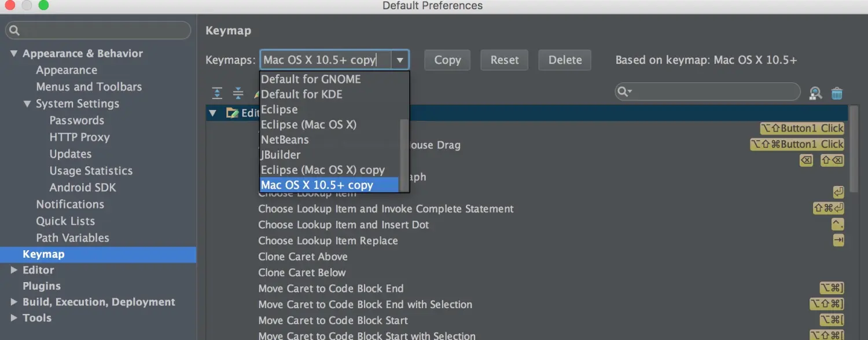Screen dimensions: 868x340
Task: Click the Reset keymap button
Action: tap(505, 60)
